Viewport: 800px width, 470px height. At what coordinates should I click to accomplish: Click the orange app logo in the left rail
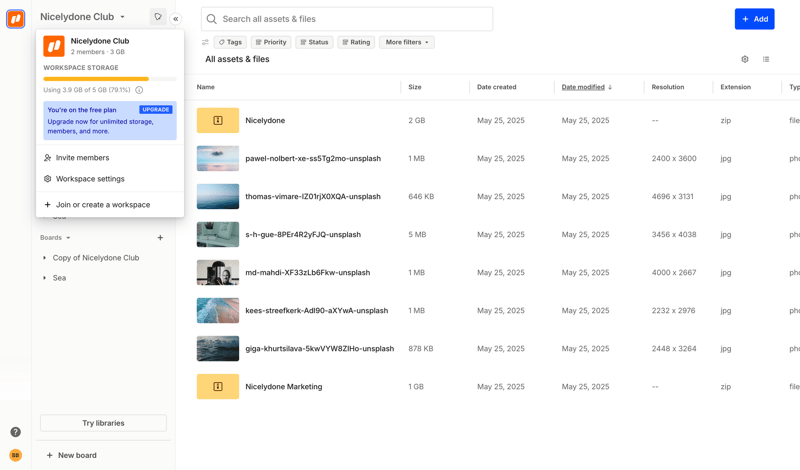[x=15, y=19]
